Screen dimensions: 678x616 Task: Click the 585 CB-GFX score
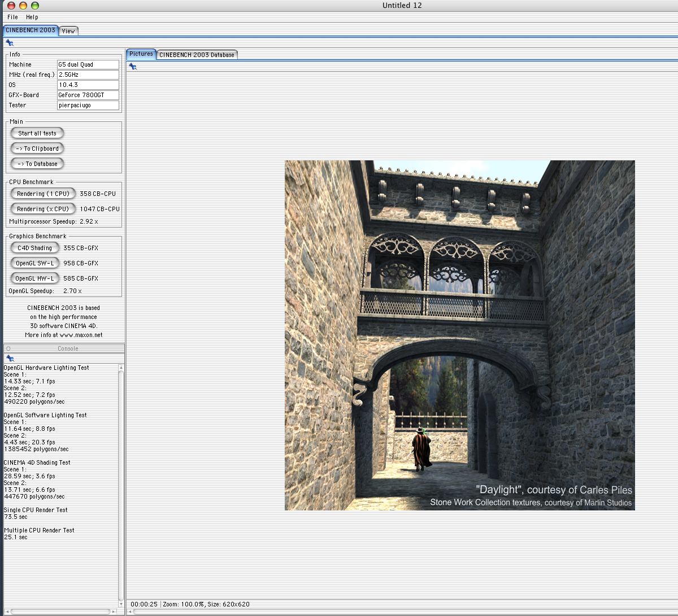pyautogui.click(x=81, y=278)
